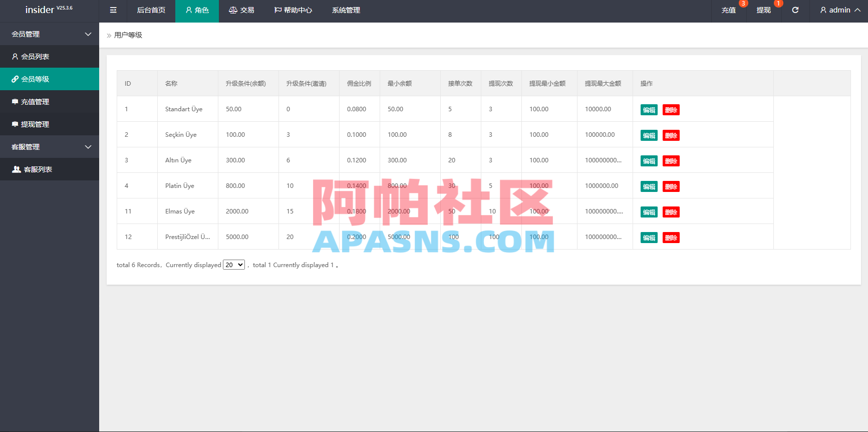This screenshot has width=868, height=432.
Task: Click the 接单次数 column header
Action: pyautogui.click(x=460, y=83)
